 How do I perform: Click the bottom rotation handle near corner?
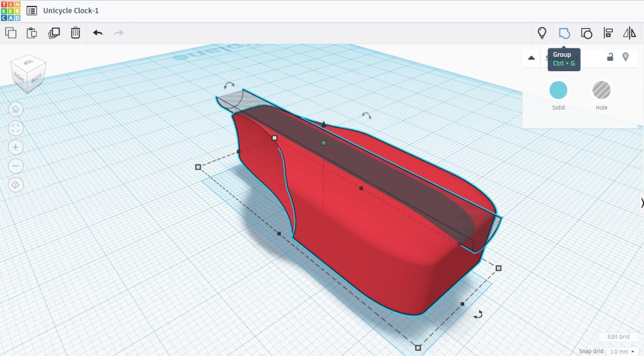click(478, 315)
